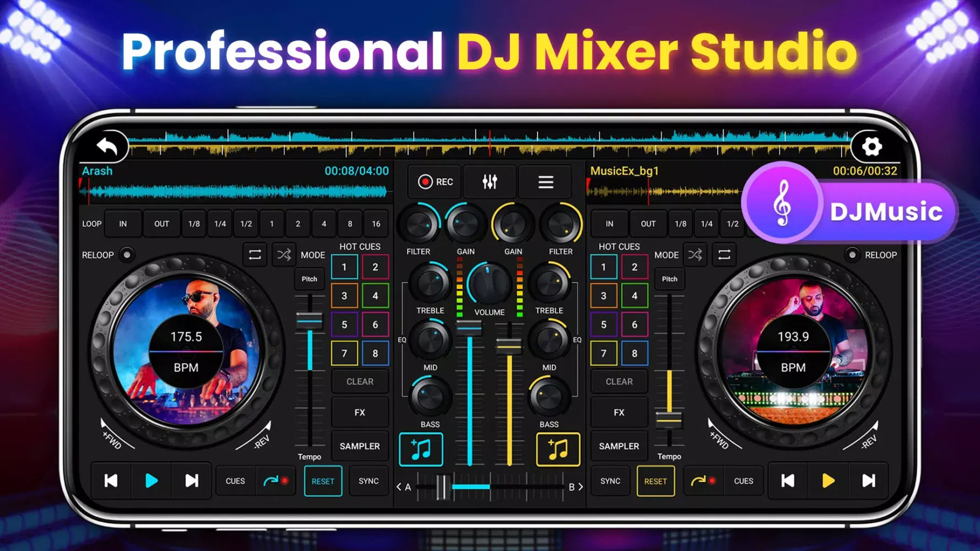
Task: Toggle SYNC on the right deck
Action: (610, 480)
